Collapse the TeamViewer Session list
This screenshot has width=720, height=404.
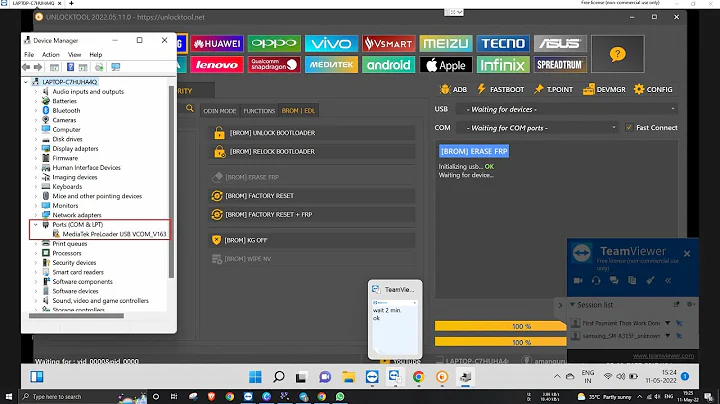(x=572, y=304)
